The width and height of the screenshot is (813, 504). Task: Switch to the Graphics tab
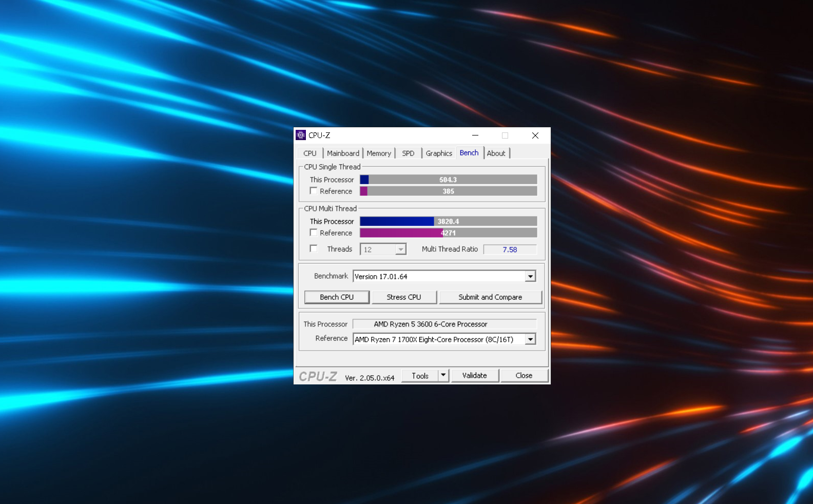[x=439, y=153]
